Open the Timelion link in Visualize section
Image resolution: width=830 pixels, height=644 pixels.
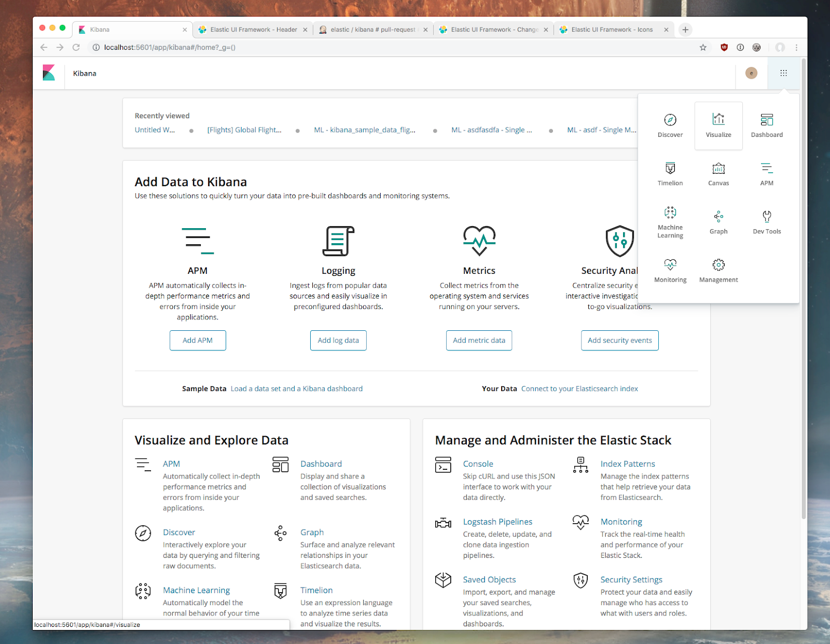(316, 590)
